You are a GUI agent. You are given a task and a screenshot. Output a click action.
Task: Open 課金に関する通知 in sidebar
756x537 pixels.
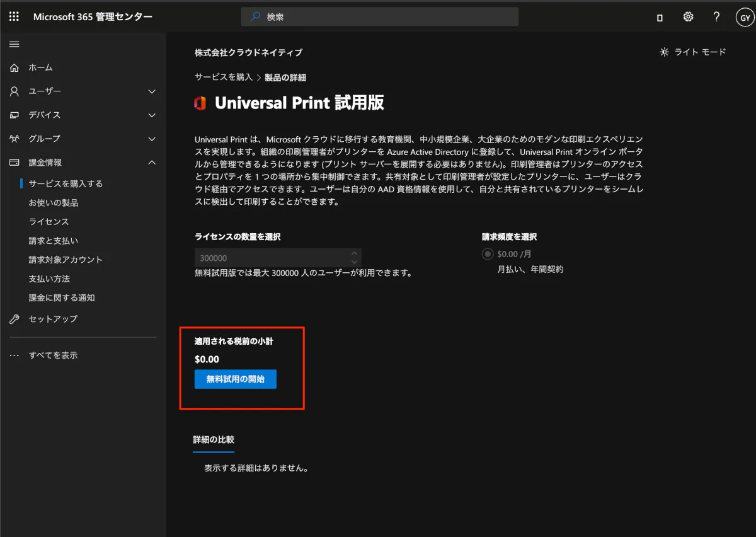62,297
